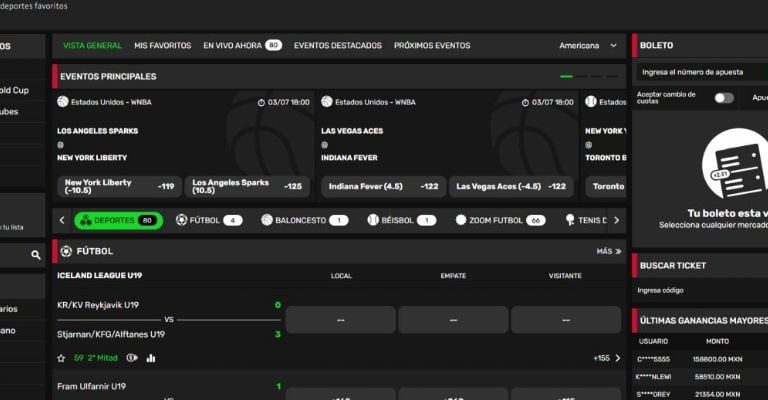Switch to Mis Favoritos tab
This screenshot has width=768, height=400.
163,46
